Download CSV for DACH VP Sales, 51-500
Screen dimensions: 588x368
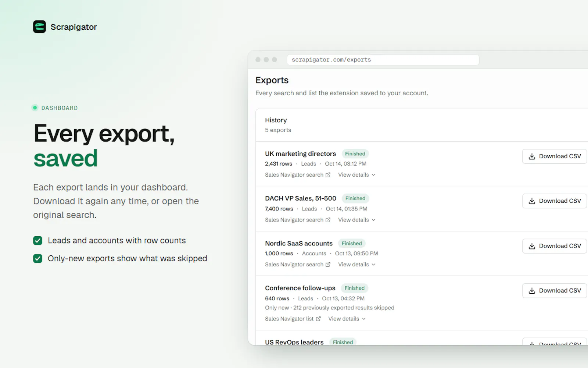555,201
